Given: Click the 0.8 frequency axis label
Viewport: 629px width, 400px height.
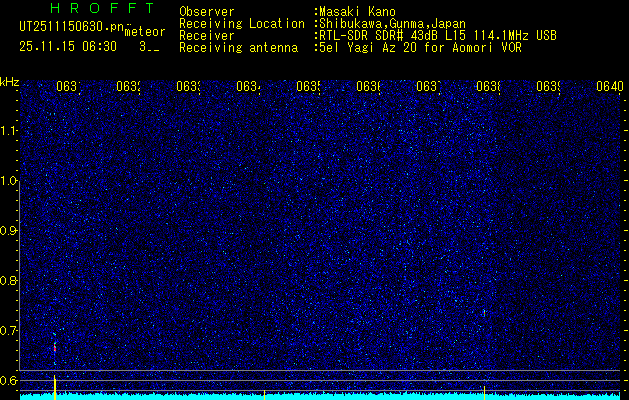Looking at the screenshot, I should point(9,280).
